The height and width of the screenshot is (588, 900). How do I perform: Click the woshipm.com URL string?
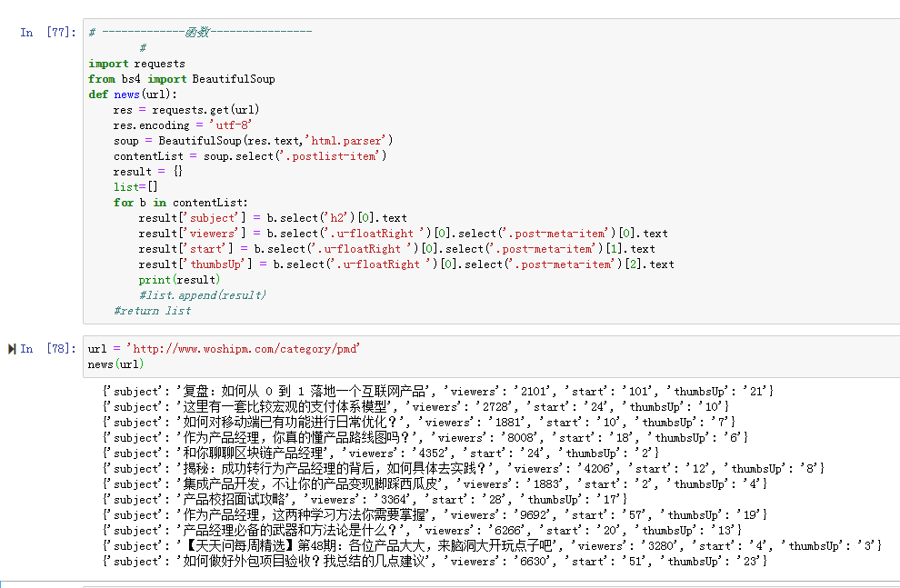tap(243, 349)
